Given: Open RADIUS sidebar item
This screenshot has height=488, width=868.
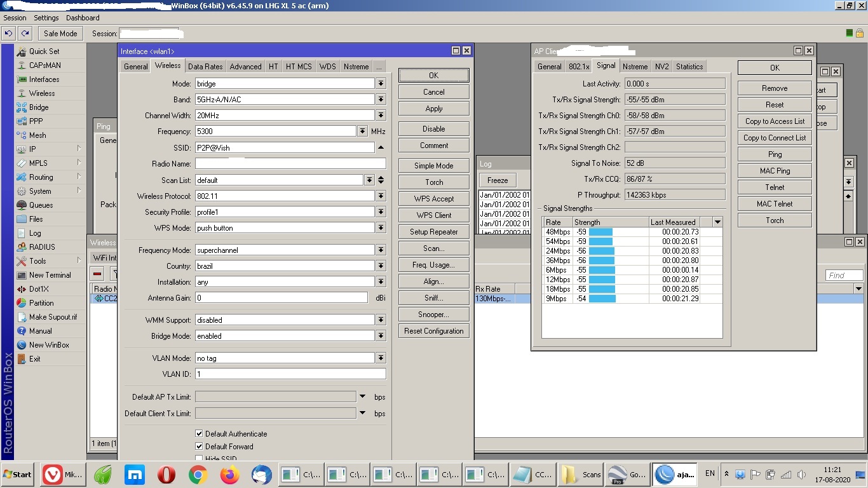Looking at the screenshot, I should tap(42, 247).
